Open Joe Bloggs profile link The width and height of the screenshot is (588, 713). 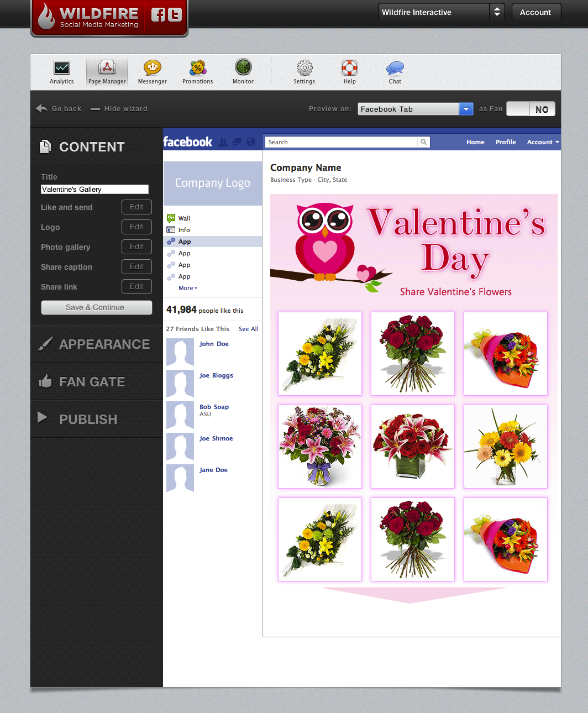(x=216, y=375)
